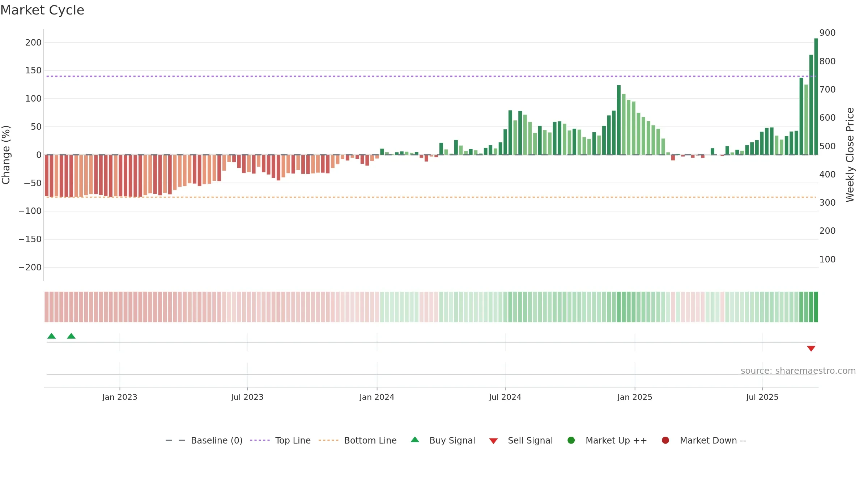Image resolution: width=868 pixels, height=488 pixels.
Task: Click the source: sharemaestro.com text
Action: (798, 371)
